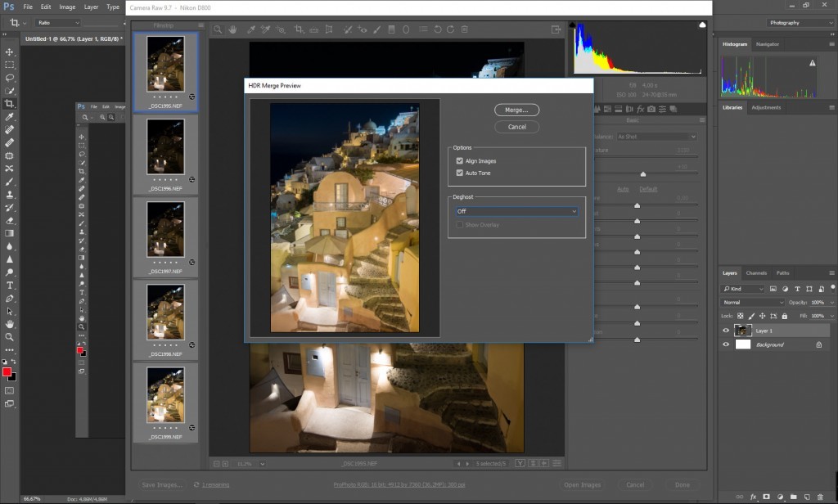Uncheck the Align Images checkbox

(460, 161)
